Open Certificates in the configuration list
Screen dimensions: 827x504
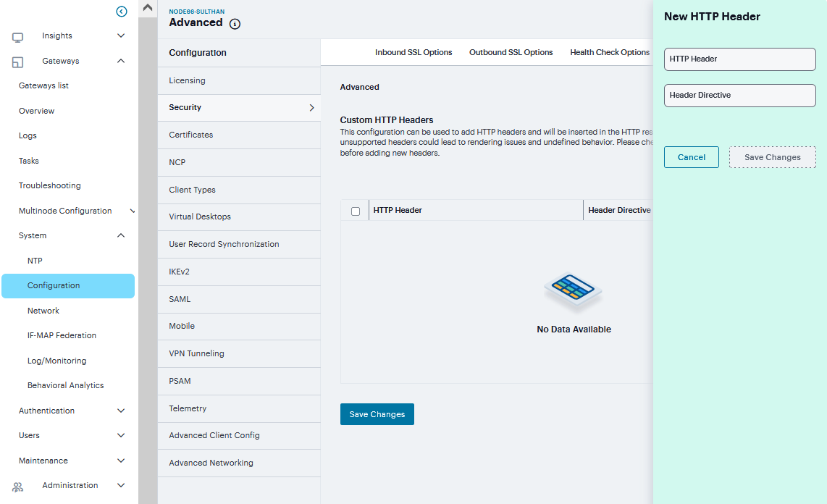click(191, 135)
